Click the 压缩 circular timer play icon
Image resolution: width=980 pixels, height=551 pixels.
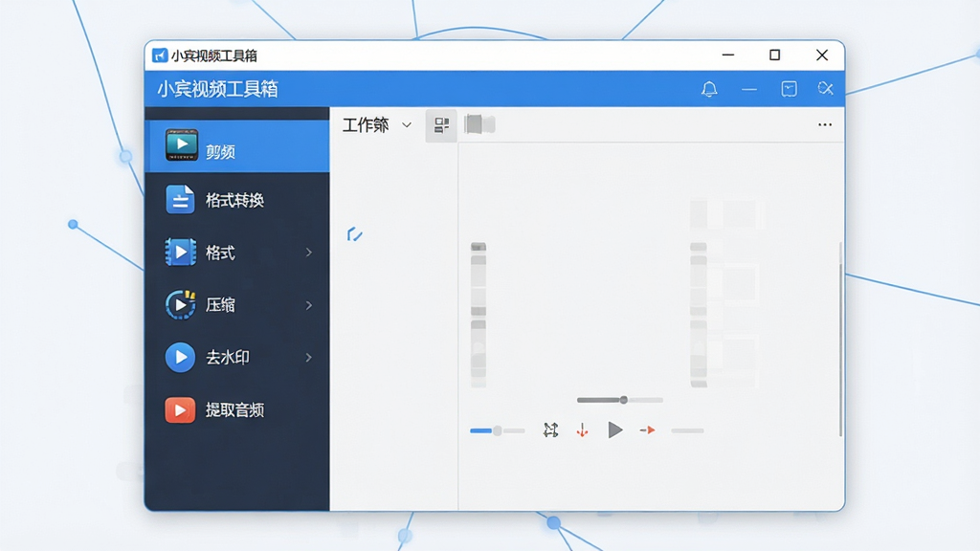(181, 305)
